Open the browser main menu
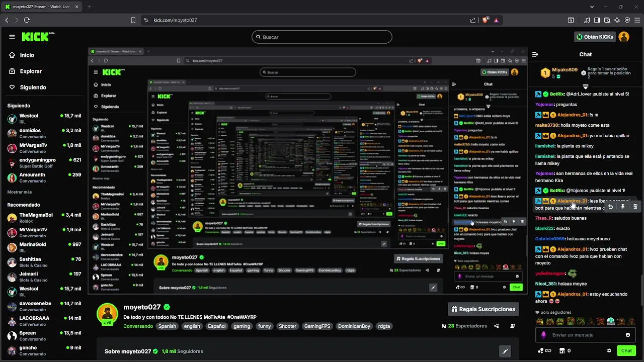The image size is (644, 362). (x=637, y=20)
